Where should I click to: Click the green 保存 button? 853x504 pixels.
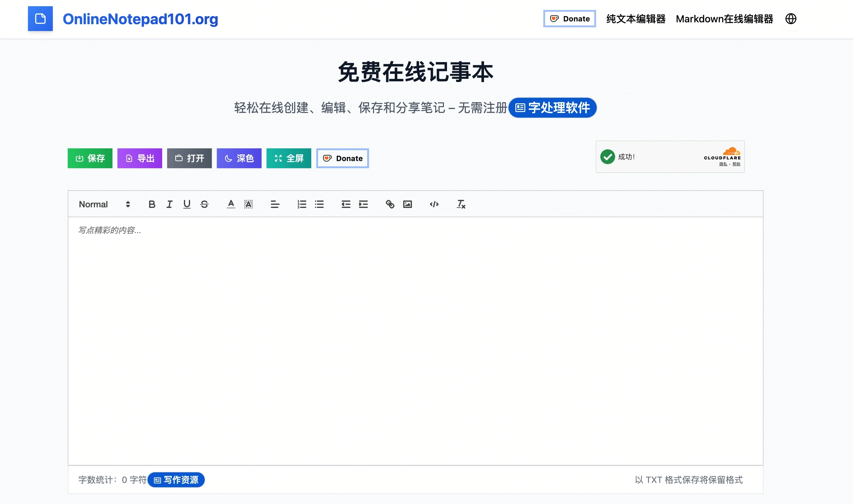pos(90,158)
